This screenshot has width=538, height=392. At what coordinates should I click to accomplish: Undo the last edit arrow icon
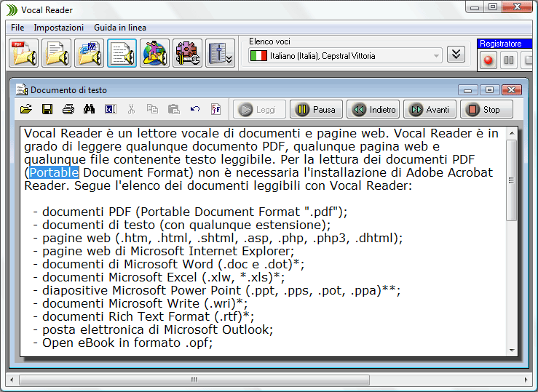coord(195,109)
